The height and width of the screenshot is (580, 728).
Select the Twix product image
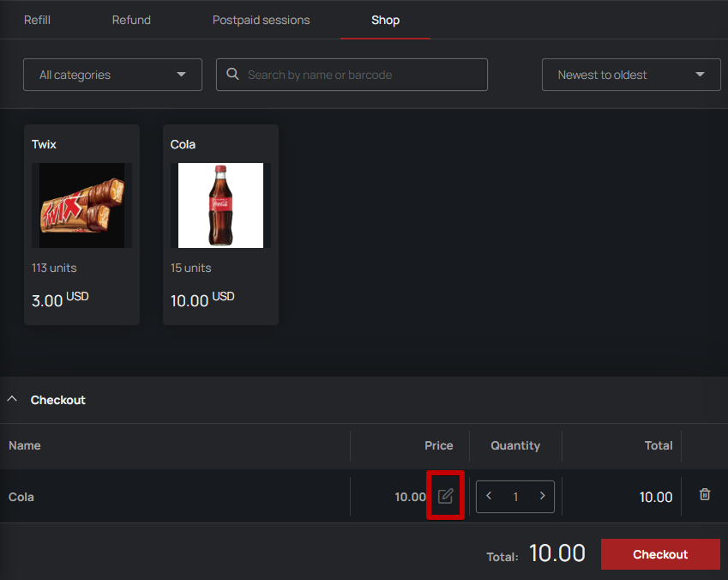click(81, 205)
